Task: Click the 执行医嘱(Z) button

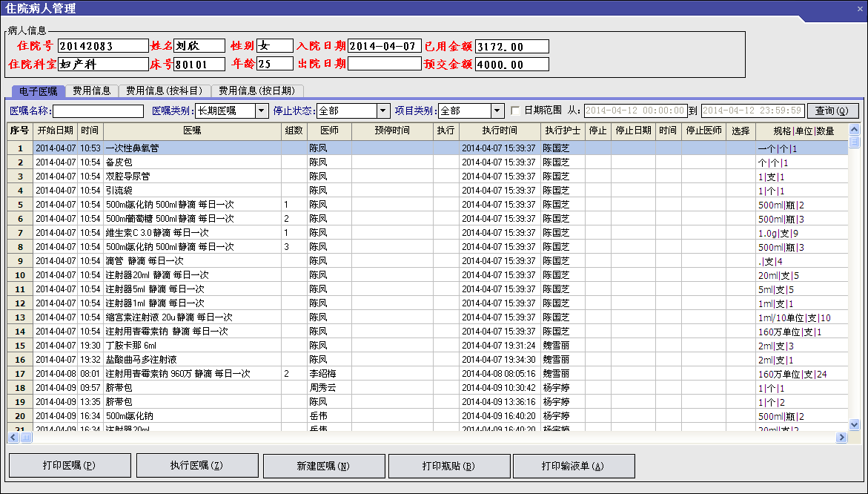Action: click(x=196, y=466)
